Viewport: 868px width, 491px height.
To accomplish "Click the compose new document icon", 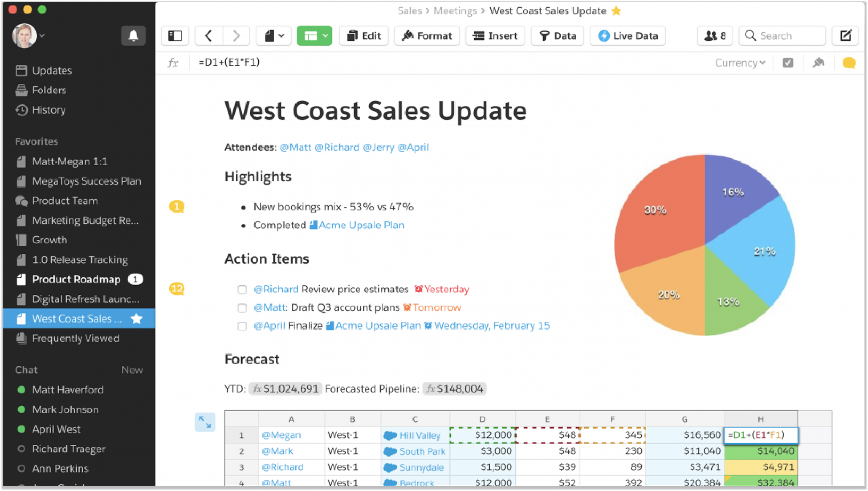I will point(845,36).
